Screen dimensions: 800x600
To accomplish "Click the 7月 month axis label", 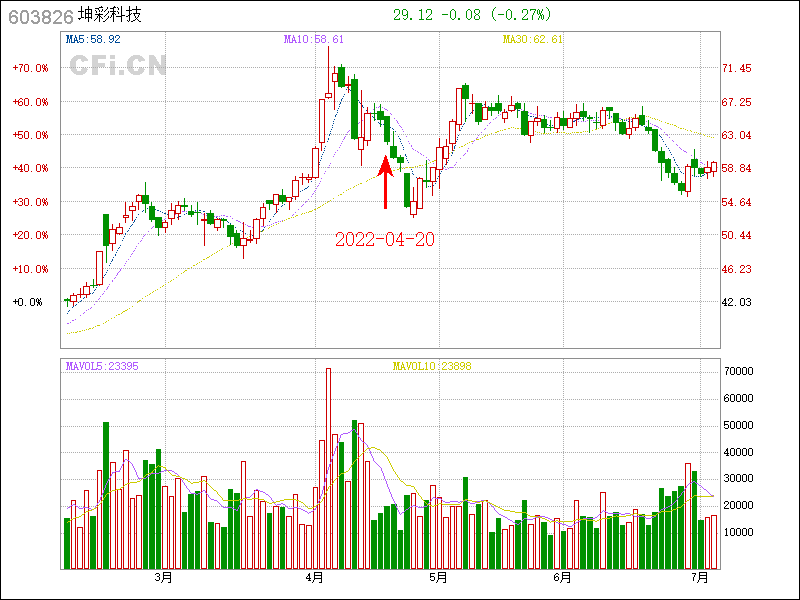I will pos(700,578).
